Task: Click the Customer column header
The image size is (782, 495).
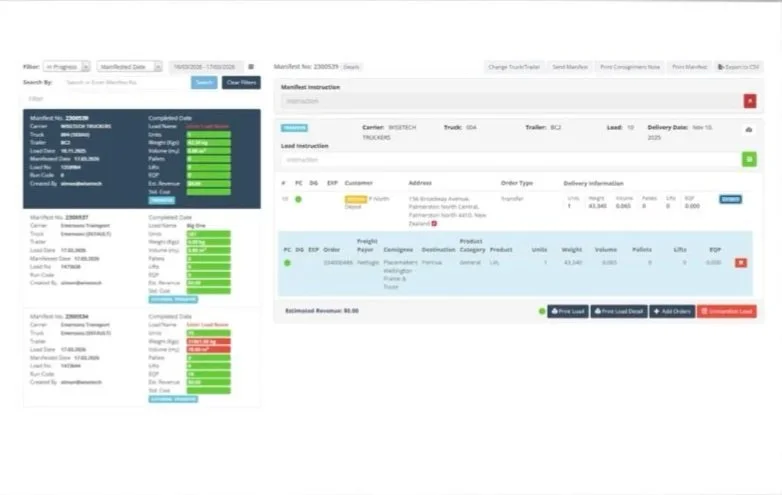Action: point(359,183)
